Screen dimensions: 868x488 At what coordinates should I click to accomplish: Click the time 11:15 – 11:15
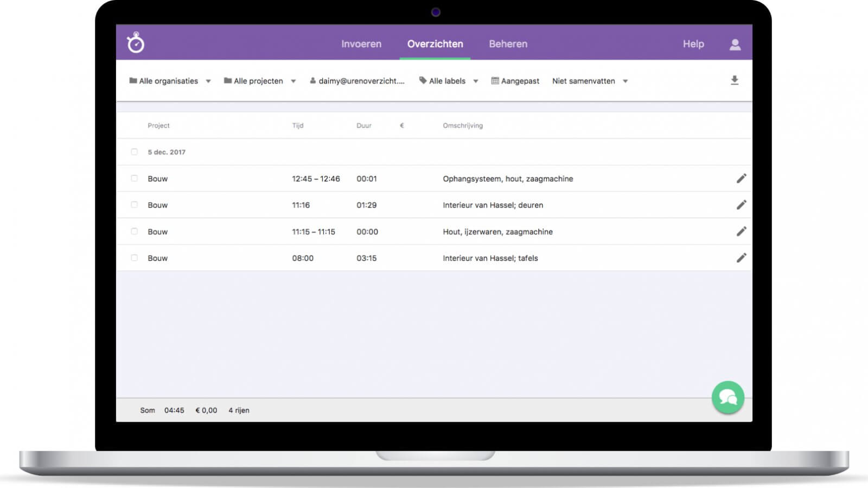314,232
